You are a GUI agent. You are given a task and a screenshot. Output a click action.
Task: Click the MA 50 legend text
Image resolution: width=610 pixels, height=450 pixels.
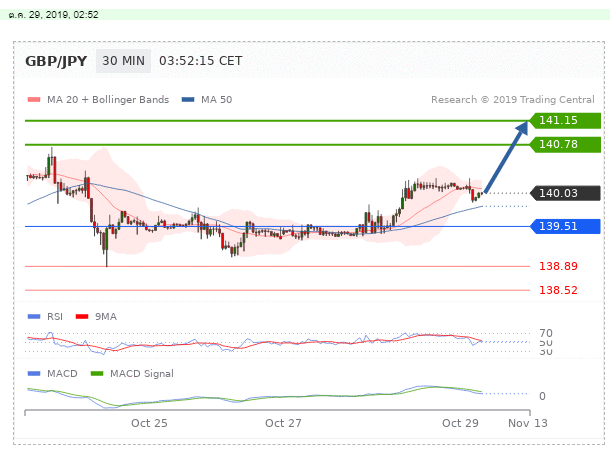pos(217,100)
